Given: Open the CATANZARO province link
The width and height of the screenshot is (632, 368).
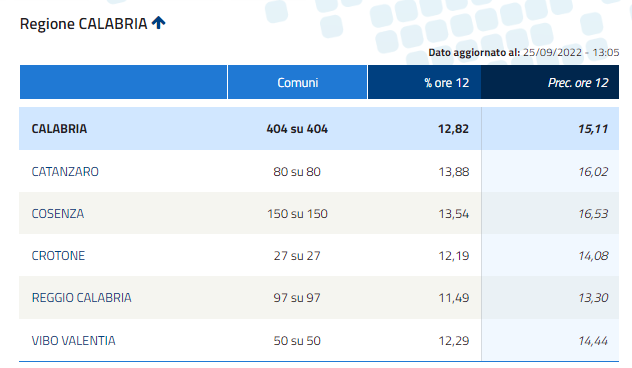Looking at the screenshot, I should click(x=65, y=172).
